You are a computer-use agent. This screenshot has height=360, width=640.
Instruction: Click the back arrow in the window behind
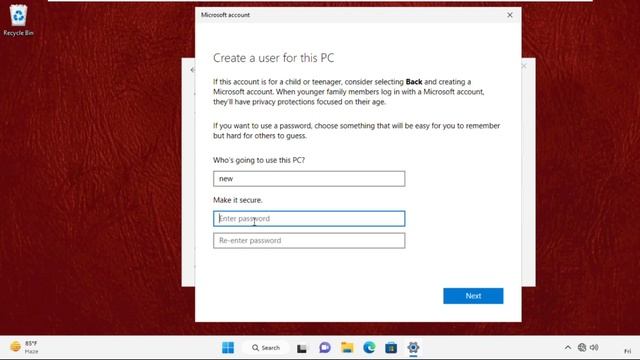tap(192, 70)
